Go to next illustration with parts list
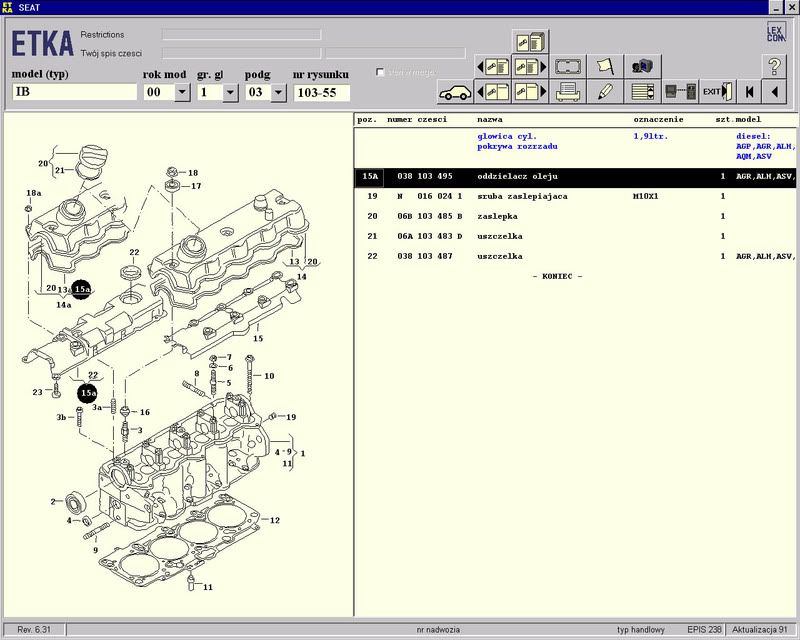Image resolution: width=800 pixels, height=640 pixels. pos(530,66)
